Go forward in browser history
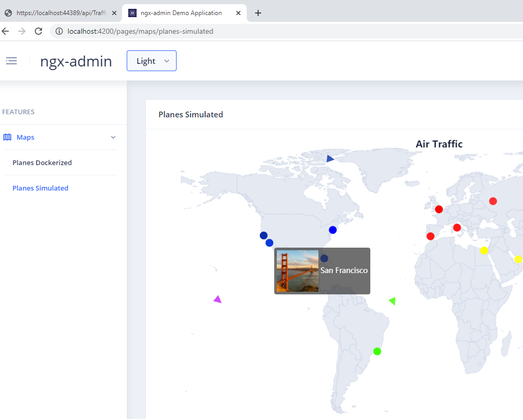Viewport: 523px width, 420px height. tap(22, 31)
